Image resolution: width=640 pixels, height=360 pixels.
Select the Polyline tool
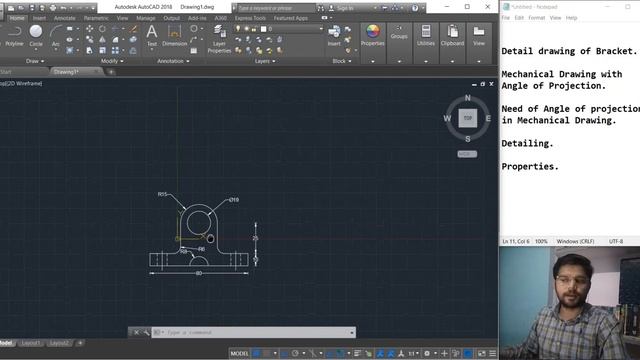tap(14, 35)
